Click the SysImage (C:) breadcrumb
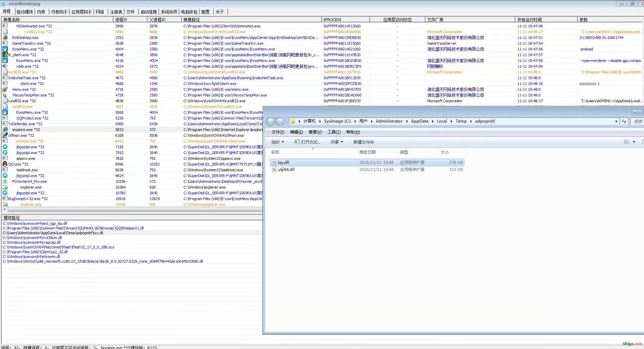 click(x=337, y=121)
